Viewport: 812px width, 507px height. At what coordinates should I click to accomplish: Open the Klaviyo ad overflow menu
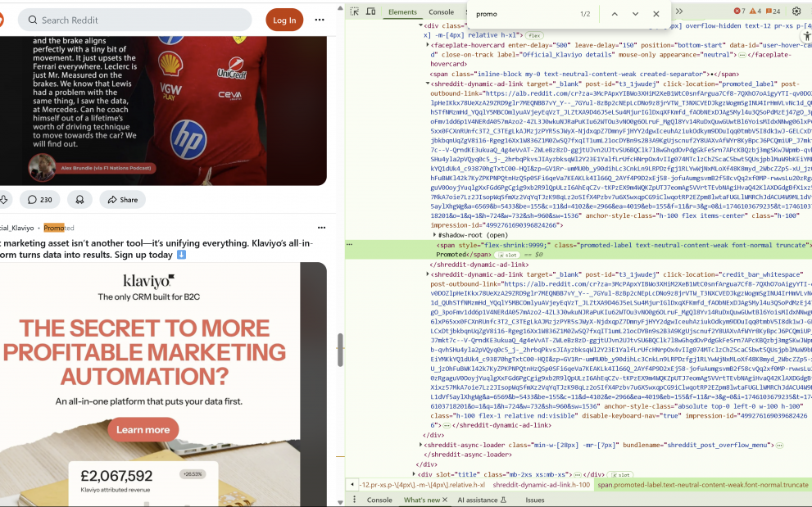point(321,228)
